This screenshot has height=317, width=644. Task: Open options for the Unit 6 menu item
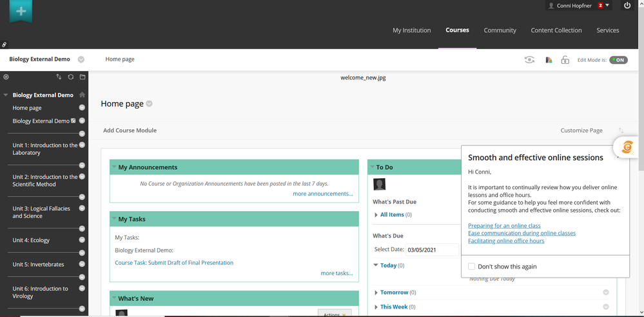[x=82, y=289]
